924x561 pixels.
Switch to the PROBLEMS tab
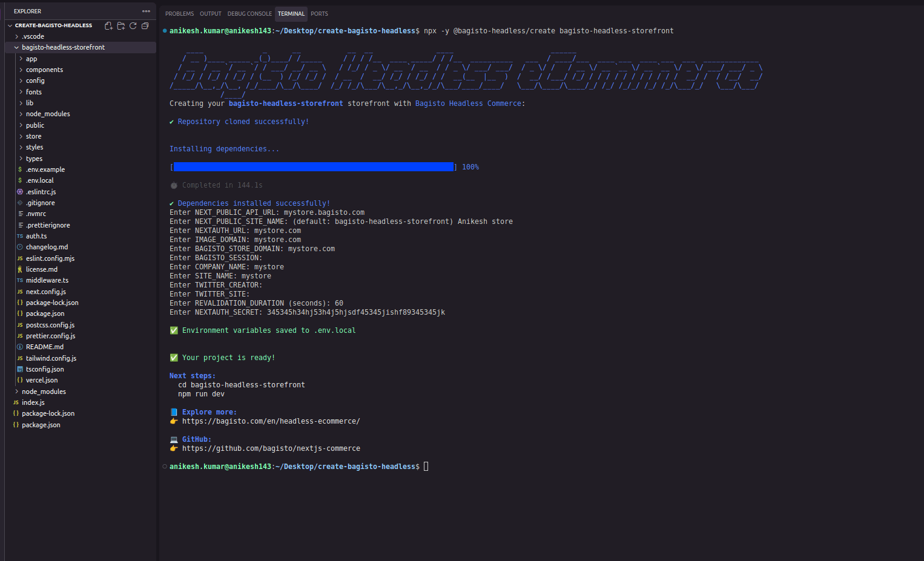[x=179, y=13]
